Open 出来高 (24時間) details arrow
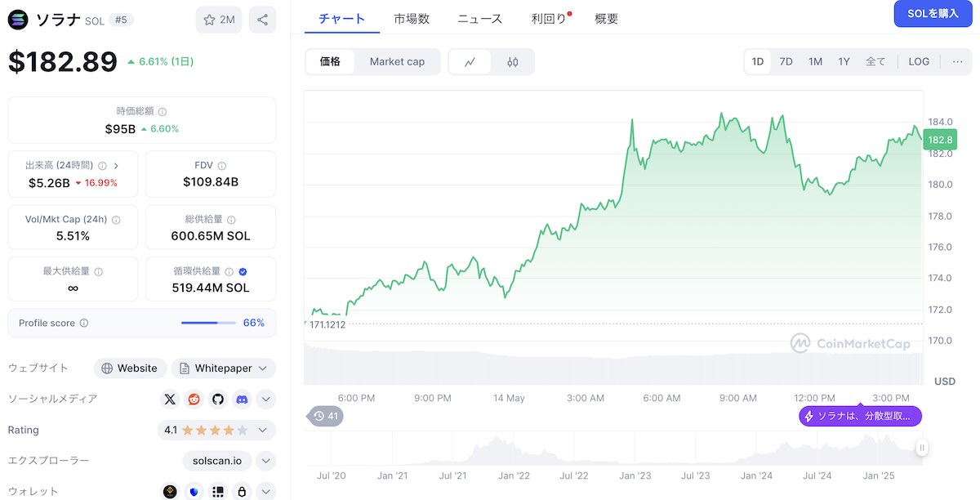980x500 pixels. [115, 165]
